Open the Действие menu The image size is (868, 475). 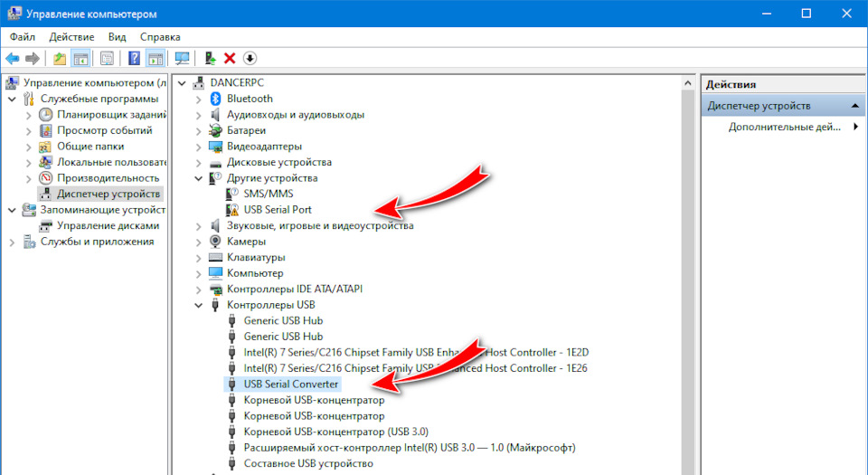pyautogui.click(x=71, y=37)
